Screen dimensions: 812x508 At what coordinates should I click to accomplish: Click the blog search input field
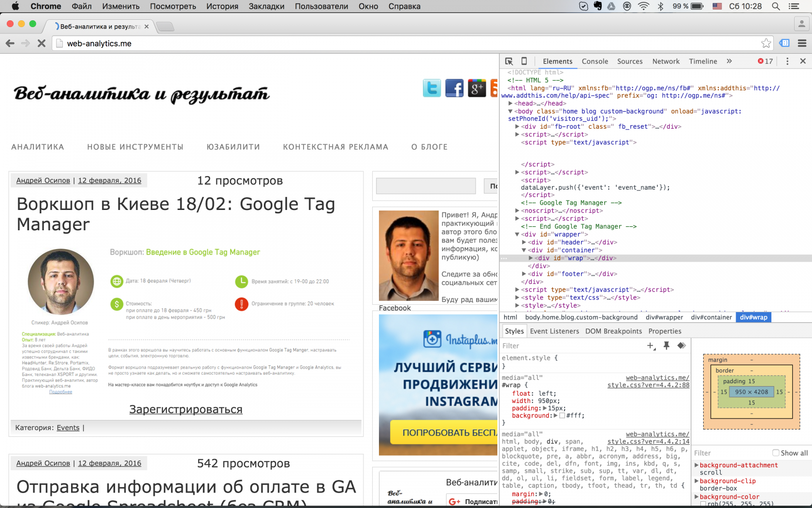[426, 186]
